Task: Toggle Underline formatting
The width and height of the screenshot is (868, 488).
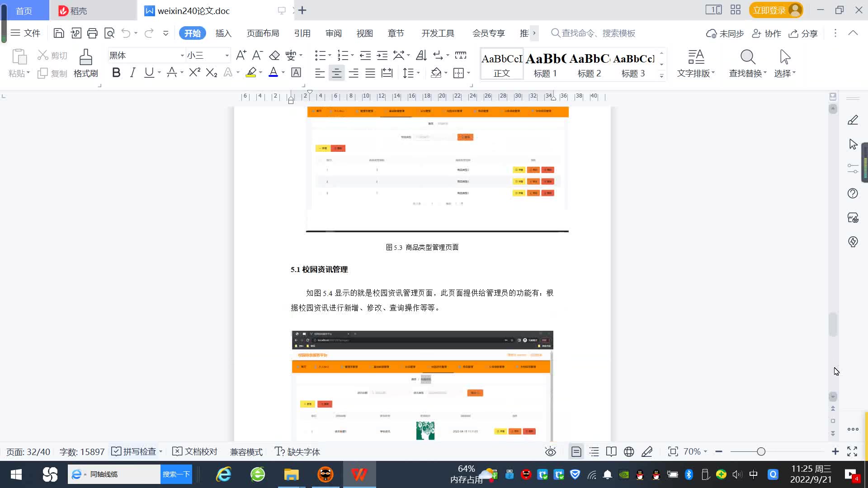Action: [x=149, y=72]
